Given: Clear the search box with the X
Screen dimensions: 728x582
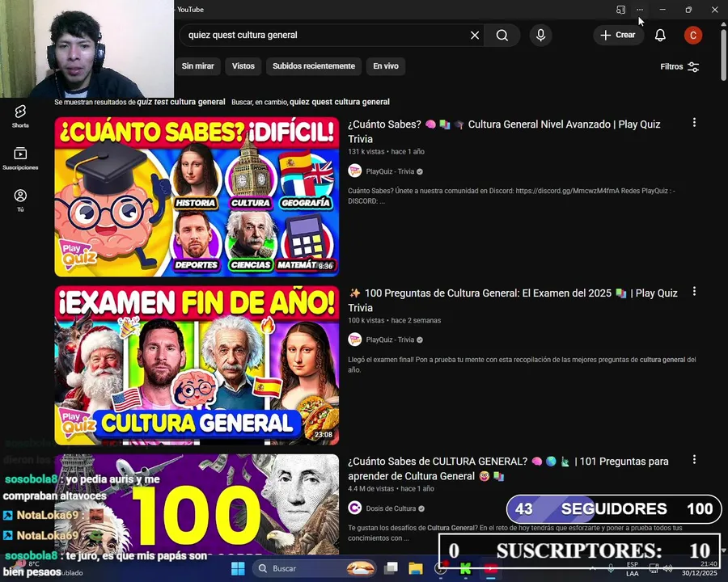Looking at the screenshot, I should coord(475,36).
